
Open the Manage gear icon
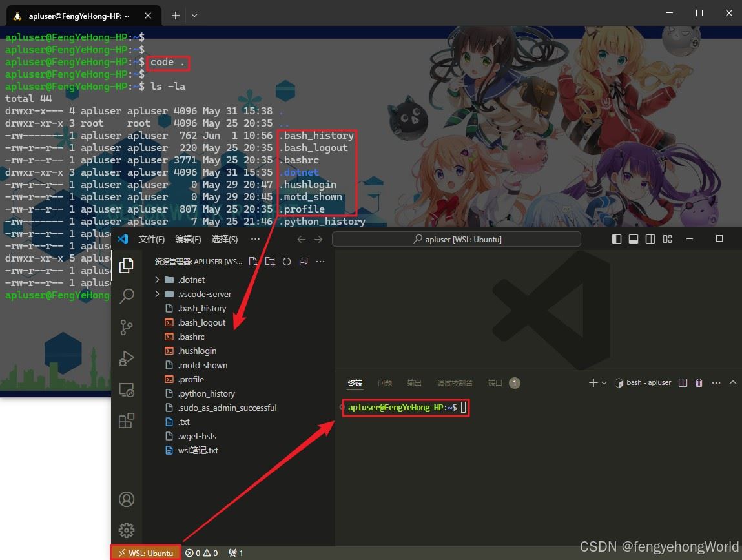click(127, 530)
